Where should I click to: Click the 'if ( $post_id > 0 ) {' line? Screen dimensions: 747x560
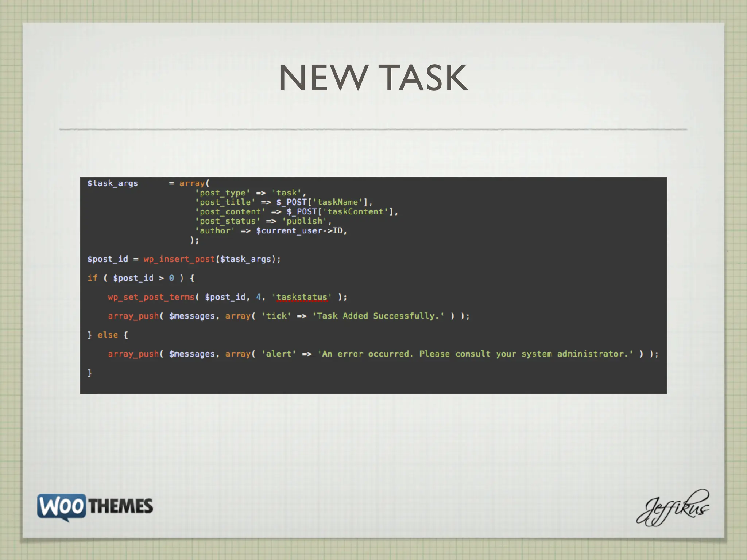(x=141, y=278)
